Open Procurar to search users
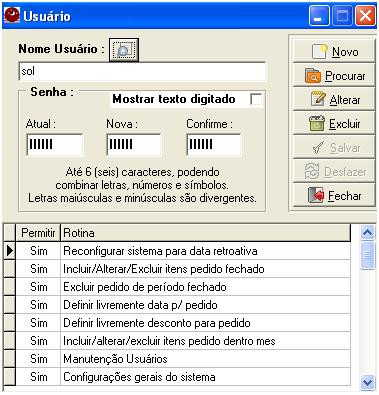The image size is (379, 395). [334, 75]
